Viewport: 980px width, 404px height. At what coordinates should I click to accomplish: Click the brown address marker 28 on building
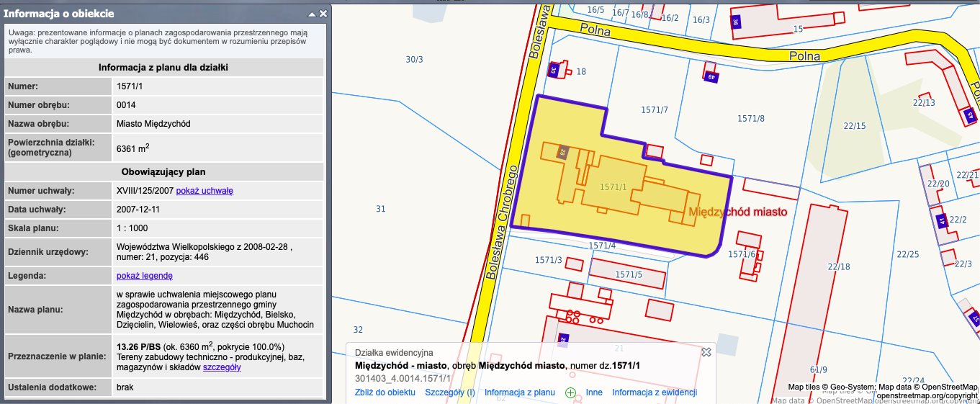pos(563,152)
